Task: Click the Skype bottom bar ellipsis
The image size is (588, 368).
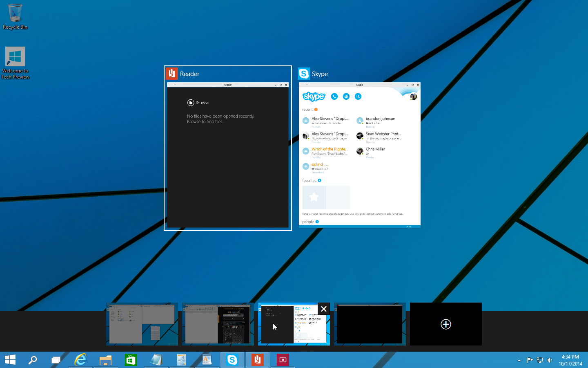Action: point(409,226)
